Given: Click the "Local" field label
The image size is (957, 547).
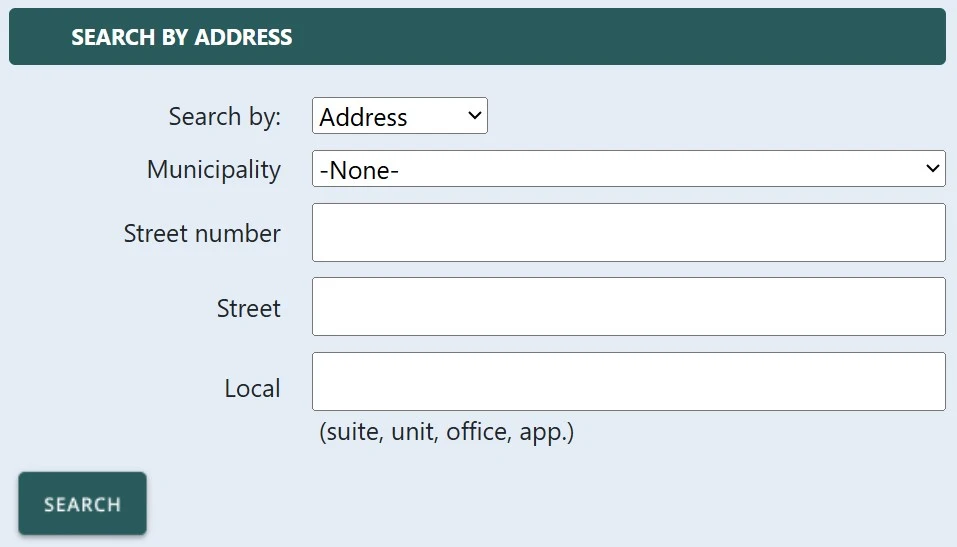Looking at the screenshot, I should point(252,388).
